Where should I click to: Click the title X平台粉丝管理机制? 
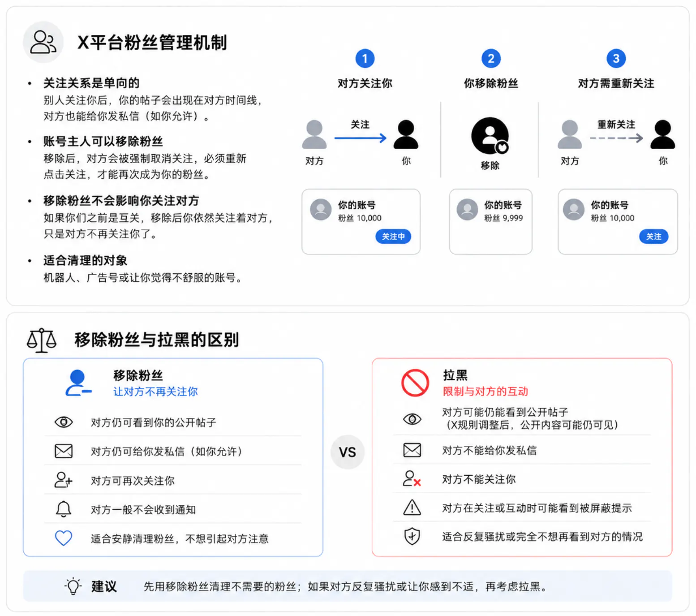click(x=152, y=43)
